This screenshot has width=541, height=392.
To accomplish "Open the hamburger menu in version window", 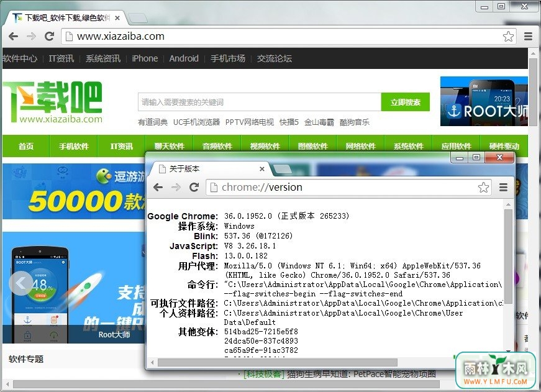I will 503,188.
